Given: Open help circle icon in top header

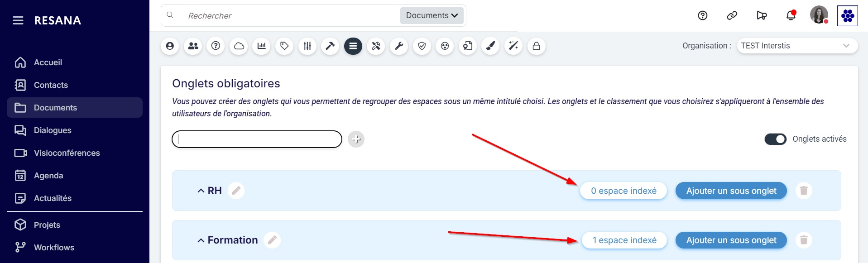Looking at the screenshot, I should click(703, 15).
